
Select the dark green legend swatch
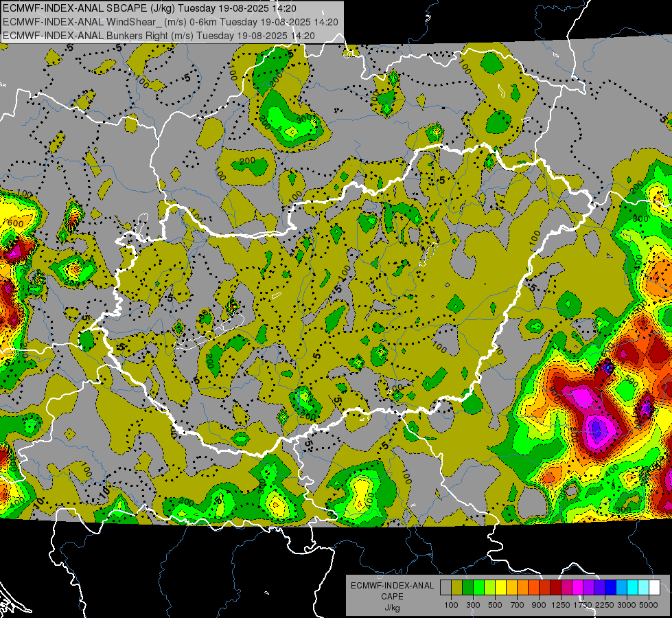[x=467, y=588]
